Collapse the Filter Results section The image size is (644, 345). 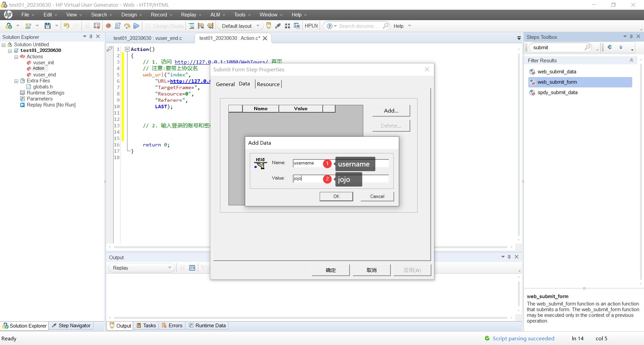point(631,60)
